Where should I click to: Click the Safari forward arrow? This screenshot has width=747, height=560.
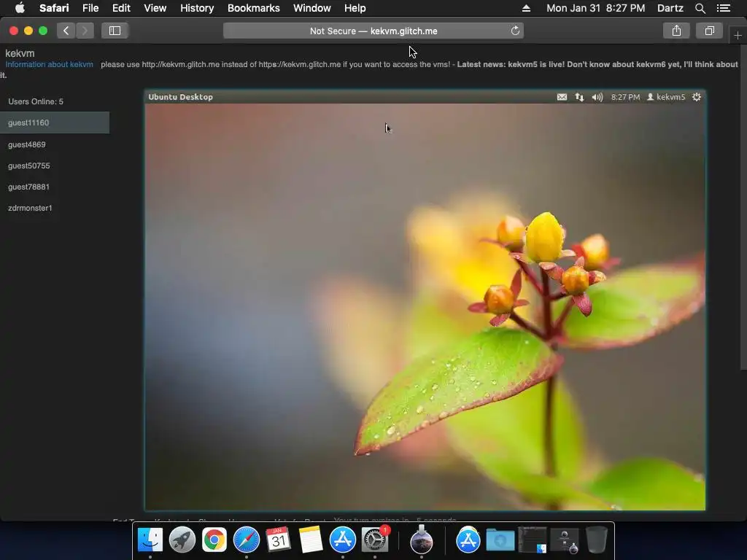tap(85, 31)
